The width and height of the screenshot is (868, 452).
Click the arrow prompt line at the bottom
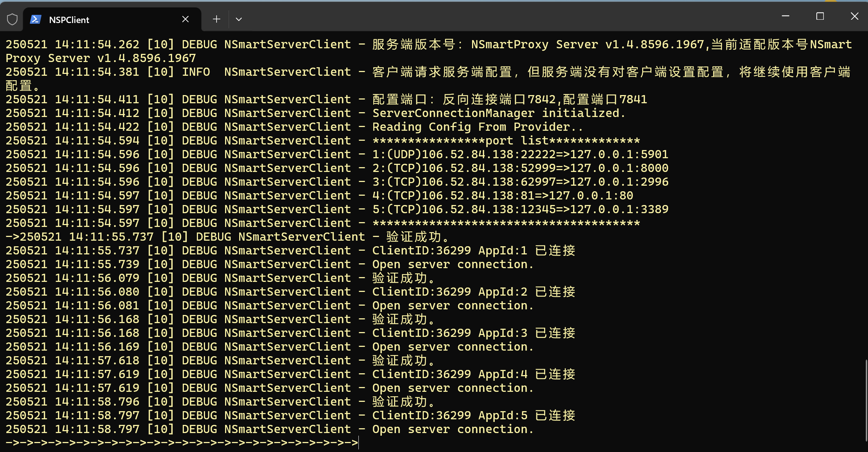[182, 443]
